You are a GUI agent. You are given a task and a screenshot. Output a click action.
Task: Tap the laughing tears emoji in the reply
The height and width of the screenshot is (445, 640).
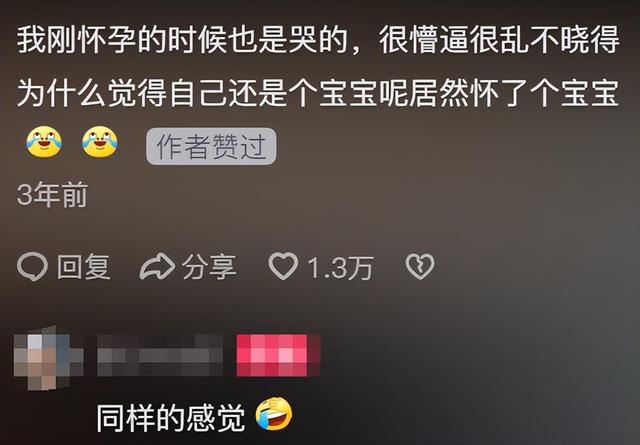pos(274,413)
